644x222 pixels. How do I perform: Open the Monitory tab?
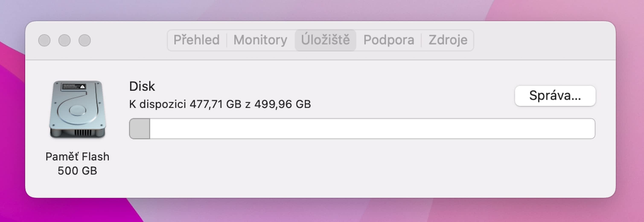(260, 40)
